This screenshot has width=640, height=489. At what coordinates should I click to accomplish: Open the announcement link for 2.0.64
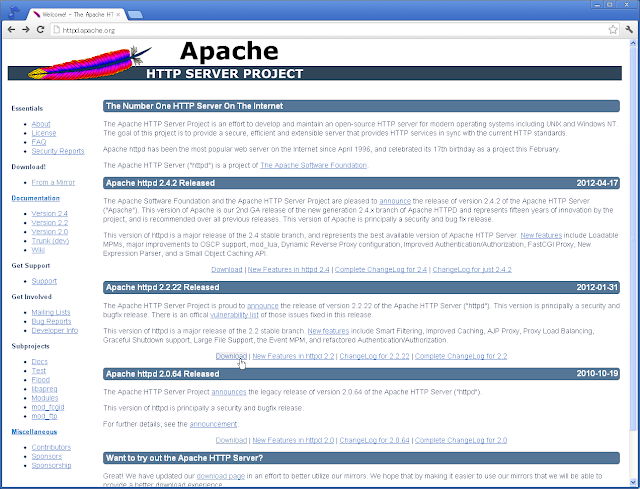point(213,424)
